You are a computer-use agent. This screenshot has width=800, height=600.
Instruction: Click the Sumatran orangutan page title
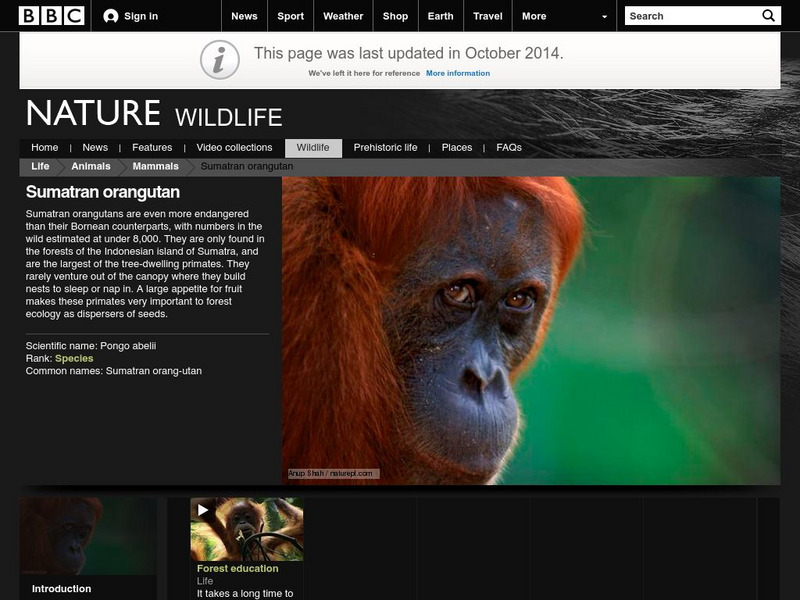(103, 192)
